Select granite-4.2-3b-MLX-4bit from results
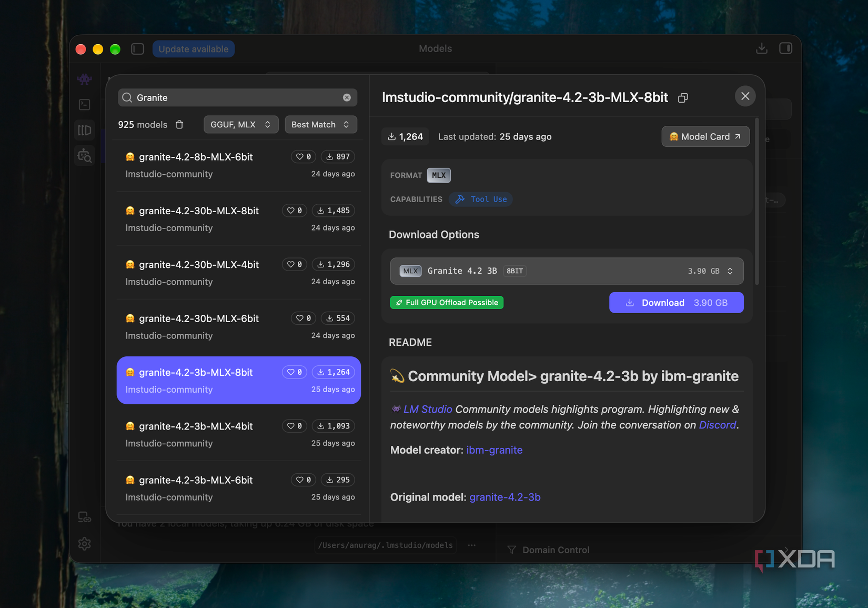 tap(239, 434)
